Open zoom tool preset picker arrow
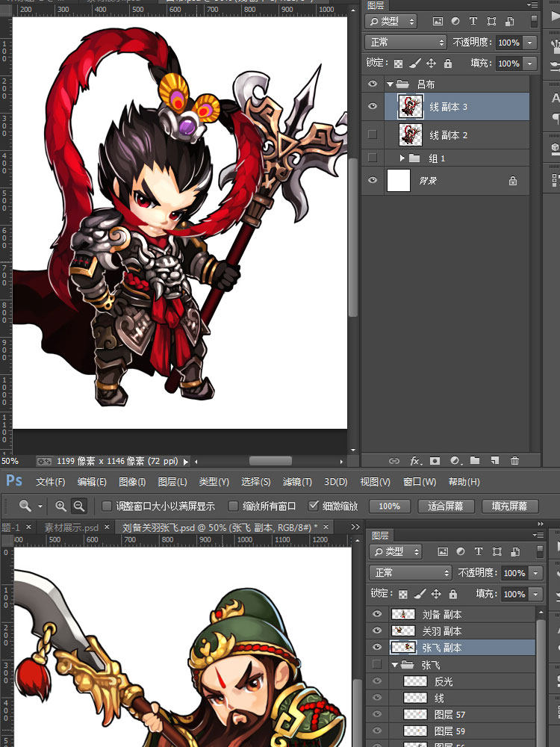 40,506
